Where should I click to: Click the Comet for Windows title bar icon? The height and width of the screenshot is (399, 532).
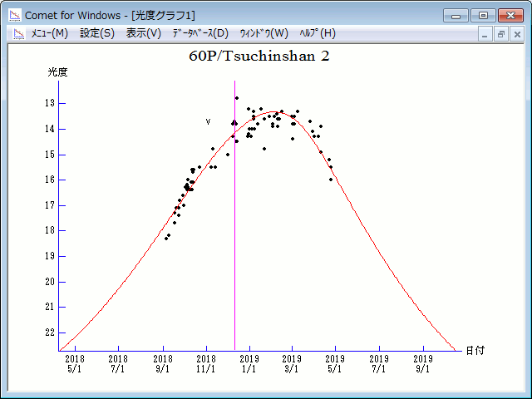[14, 15]
